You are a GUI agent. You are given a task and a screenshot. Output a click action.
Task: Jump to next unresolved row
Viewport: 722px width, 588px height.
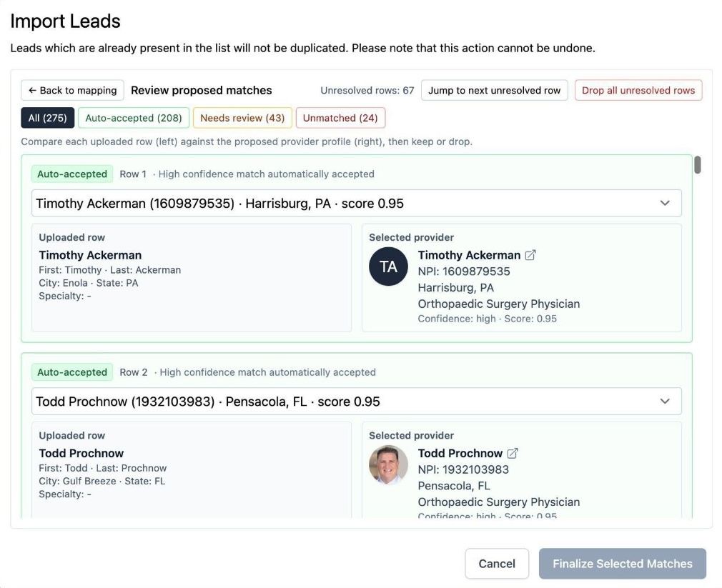pos(495,90)
